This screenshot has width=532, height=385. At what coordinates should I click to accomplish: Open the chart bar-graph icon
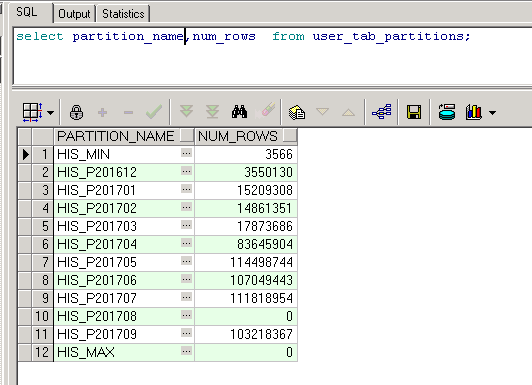pos(474,112)
